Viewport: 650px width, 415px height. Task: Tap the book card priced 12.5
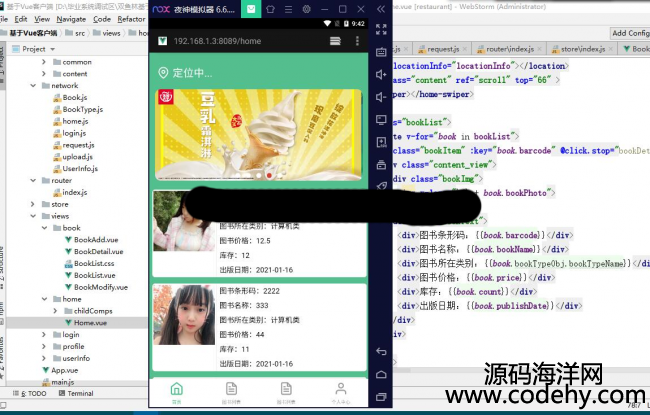[260, 233]
